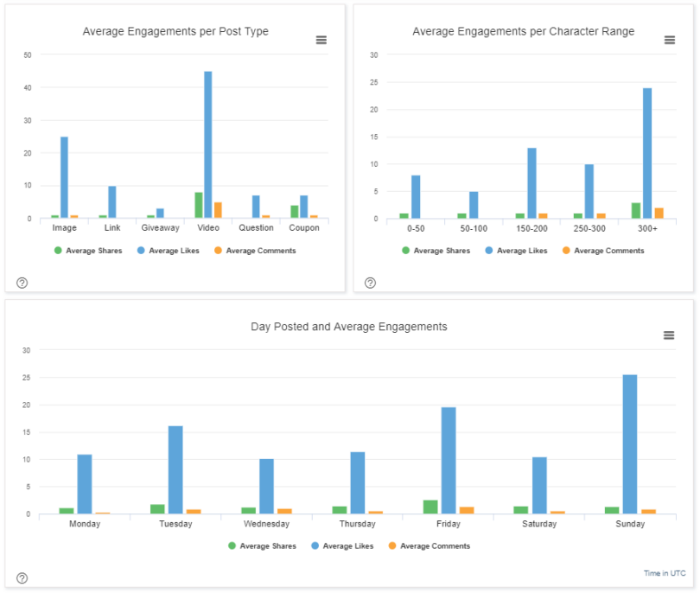Open hamburger menu on Day Posted chart
Image resolution: width=700 pixels, height=593 pixels.
[669, 335]
